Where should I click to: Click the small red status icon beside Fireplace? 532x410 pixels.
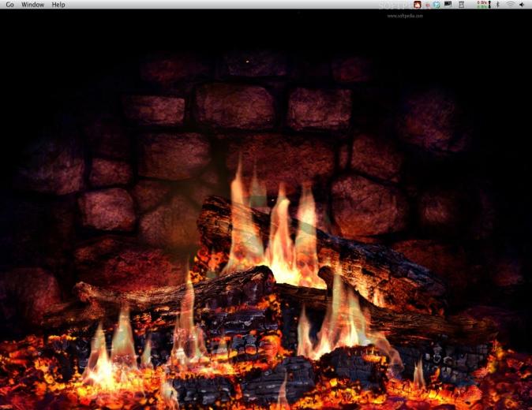tap(428, 5)
